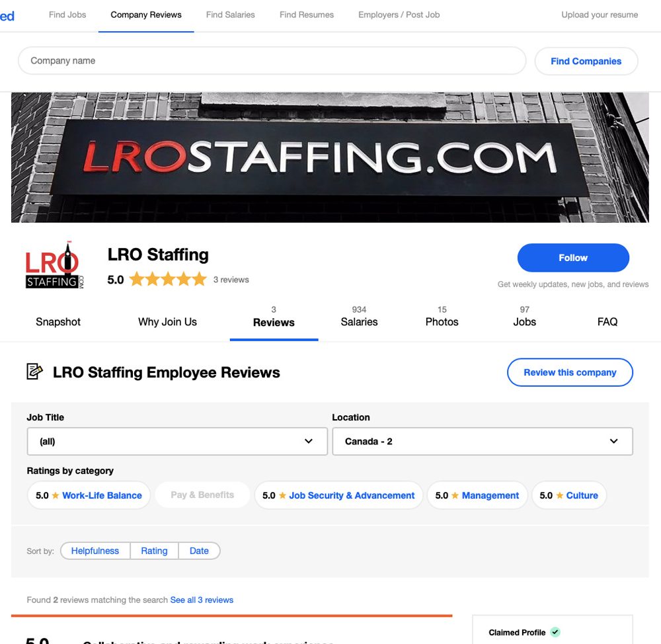The width and height of the screenshot is (661, 644).
Task: Sort reviews by Rating
Action: click(154, 551)
